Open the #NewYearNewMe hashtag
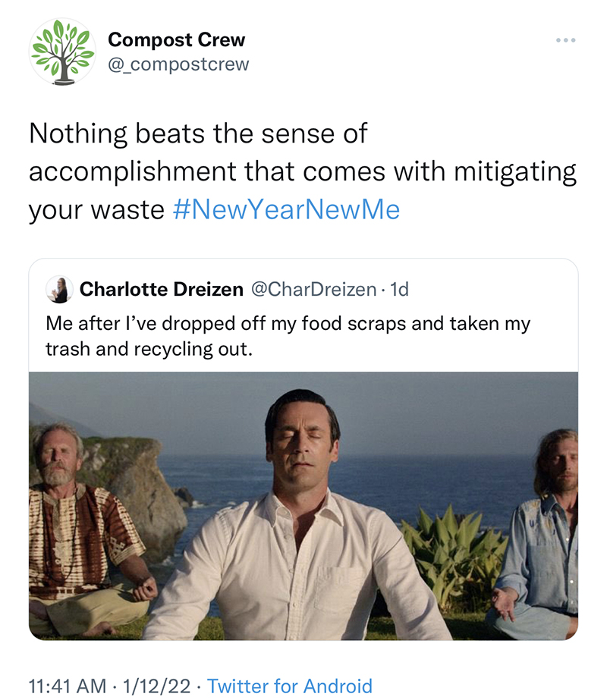 (x=286, y=209)
